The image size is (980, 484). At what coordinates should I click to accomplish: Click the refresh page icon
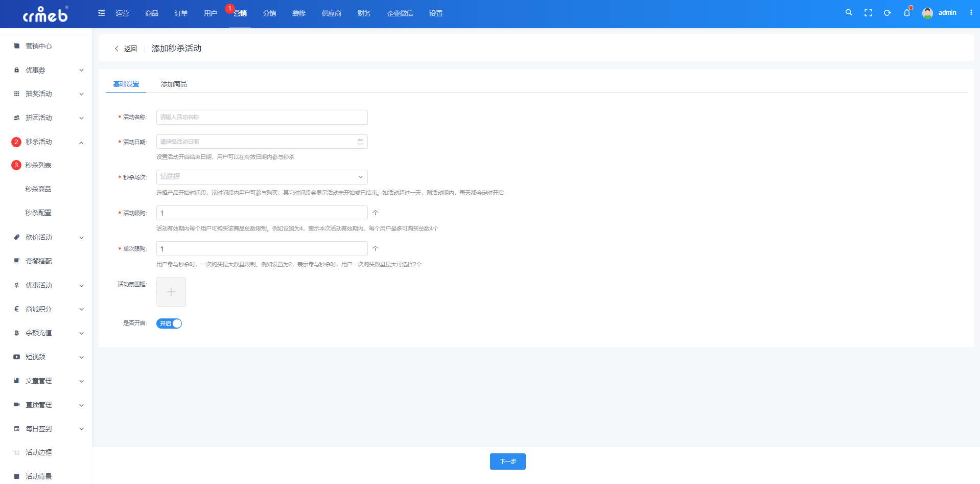click(888, 13)
